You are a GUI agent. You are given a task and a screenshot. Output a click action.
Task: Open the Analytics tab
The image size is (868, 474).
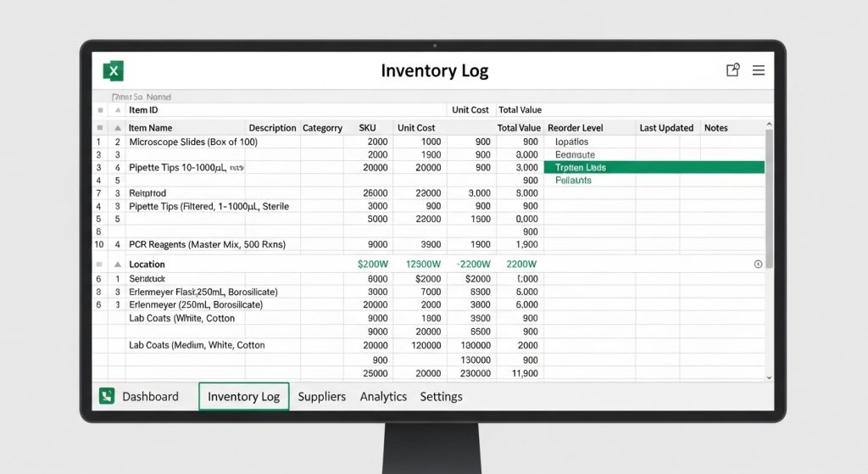point(383,397)
